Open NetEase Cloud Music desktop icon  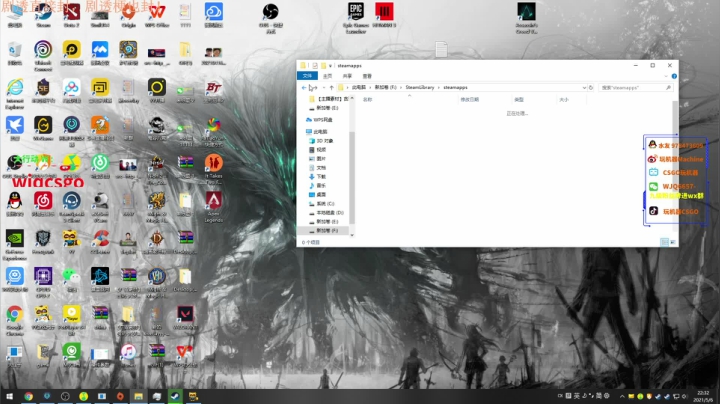(x=43, y=204)
